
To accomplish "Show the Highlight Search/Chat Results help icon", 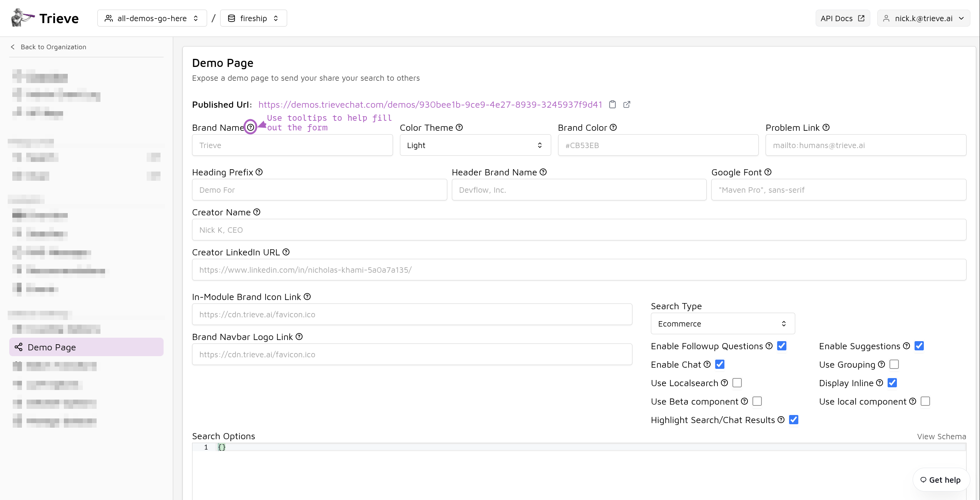I will tap(781, 420).
